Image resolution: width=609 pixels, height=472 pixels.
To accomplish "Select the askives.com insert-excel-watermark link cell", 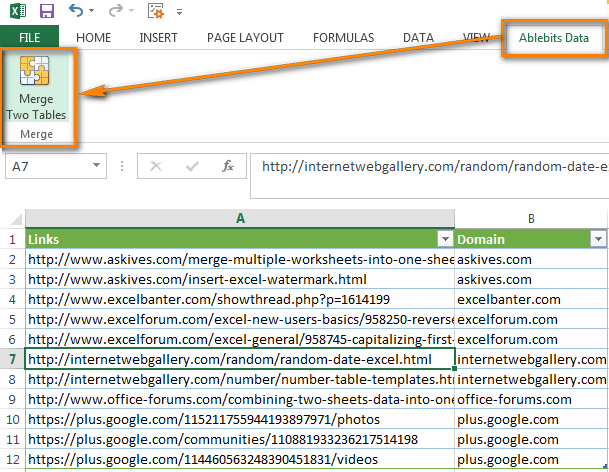I will point(240,279).
